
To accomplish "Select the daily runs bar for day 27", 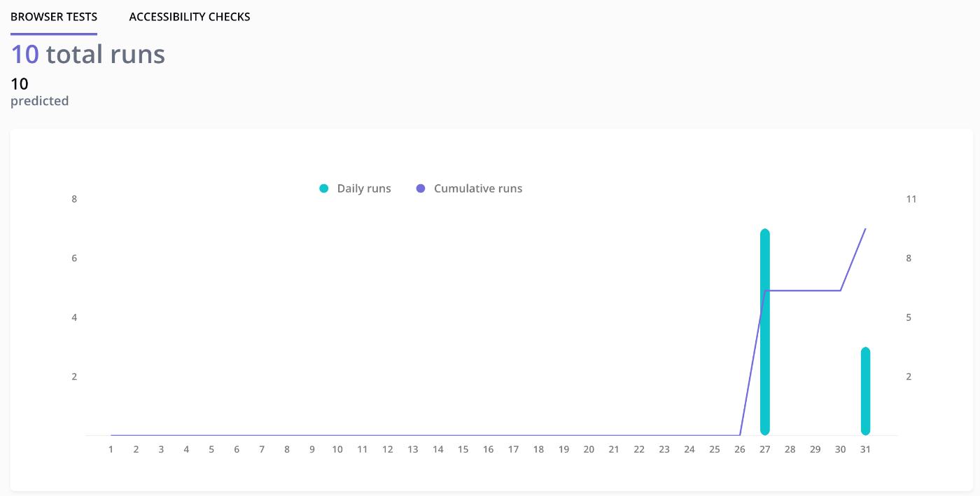I will click(764, 332).
